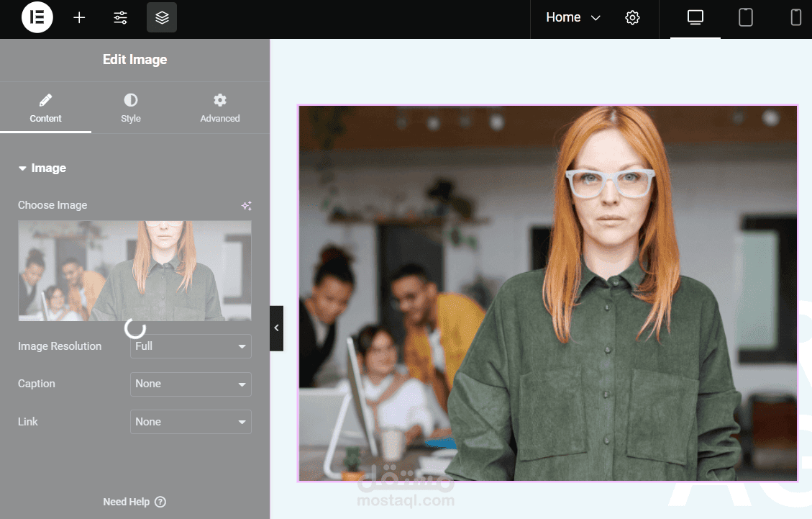Open page settings gear icon

click(632, 17)
